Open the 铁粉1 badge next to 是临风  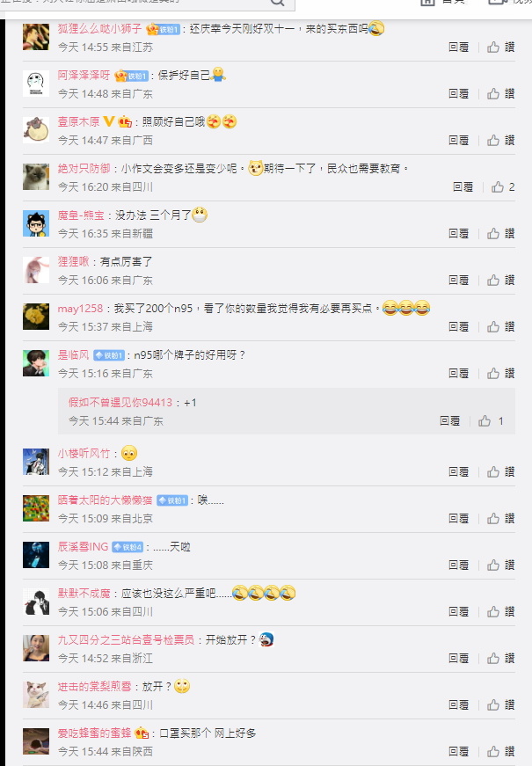pyautogui.click(x=109, y=355)
